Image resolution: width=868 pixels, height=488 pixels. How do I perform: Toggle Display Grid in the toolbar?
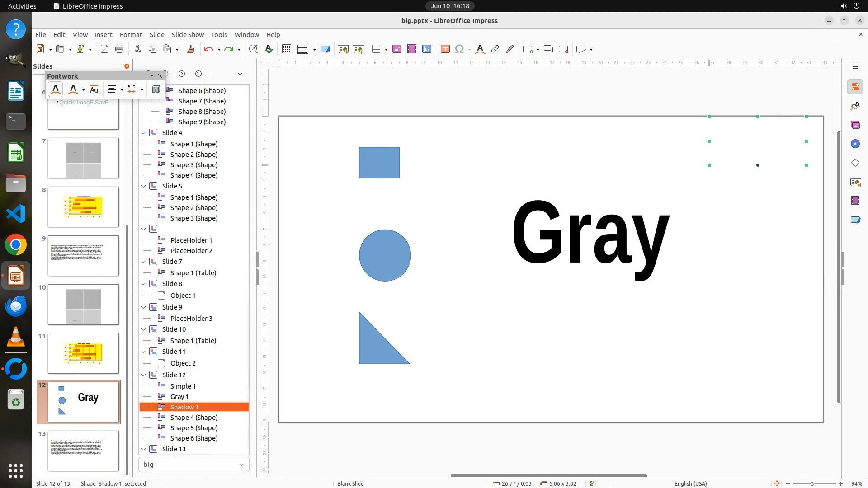point(286,49)
